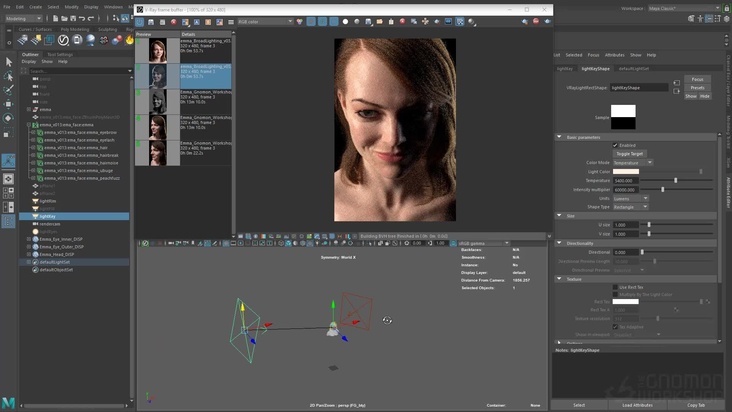This screenshot has width=732, height=412.
Task: Click the Redo arrow icon in Maya status line
Action: coord(91,18)
